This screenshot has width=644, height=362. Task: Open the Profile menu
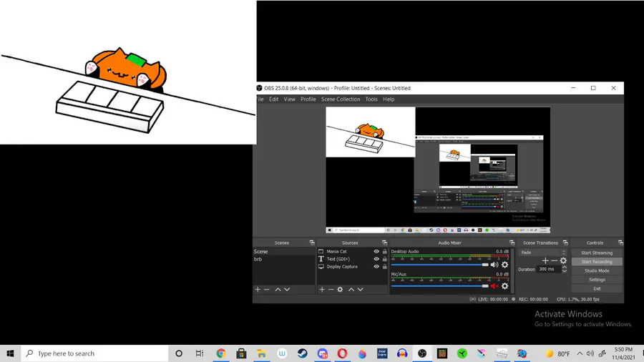[x=308, y=99]
